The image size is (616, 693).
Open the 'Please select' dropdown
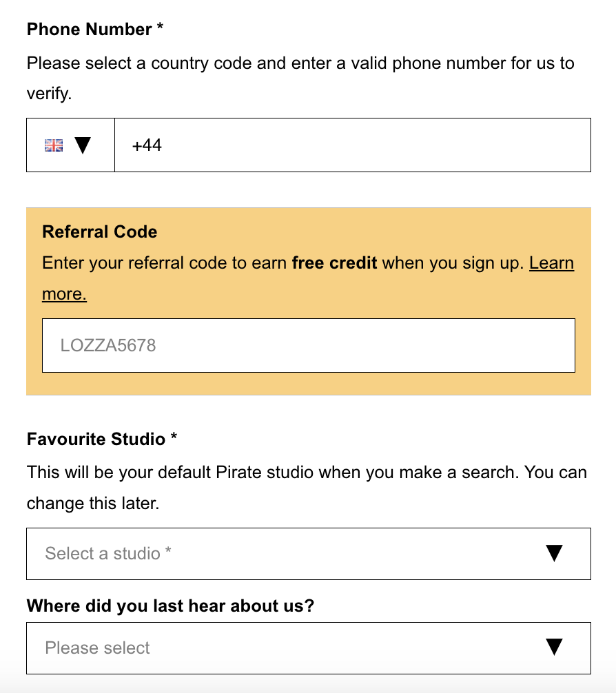click(309, 648)
